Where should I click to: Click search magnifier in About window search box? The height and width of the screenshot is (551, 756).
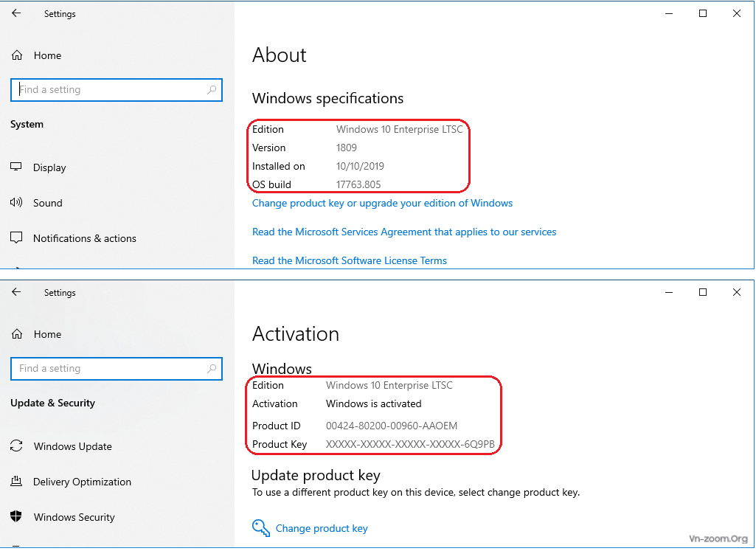212,90
